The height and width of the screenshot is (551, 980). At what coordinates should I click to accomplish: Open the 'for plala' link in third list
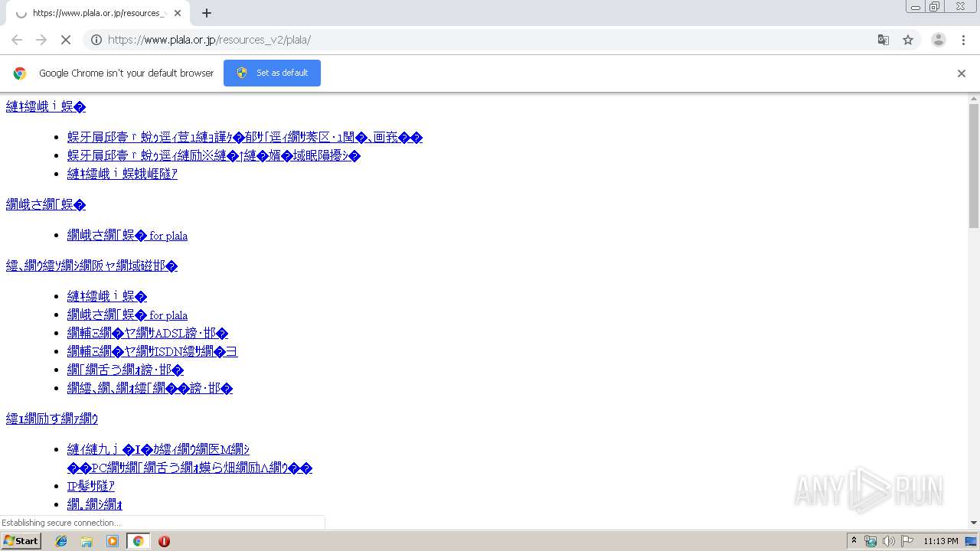tap(127, 315)
